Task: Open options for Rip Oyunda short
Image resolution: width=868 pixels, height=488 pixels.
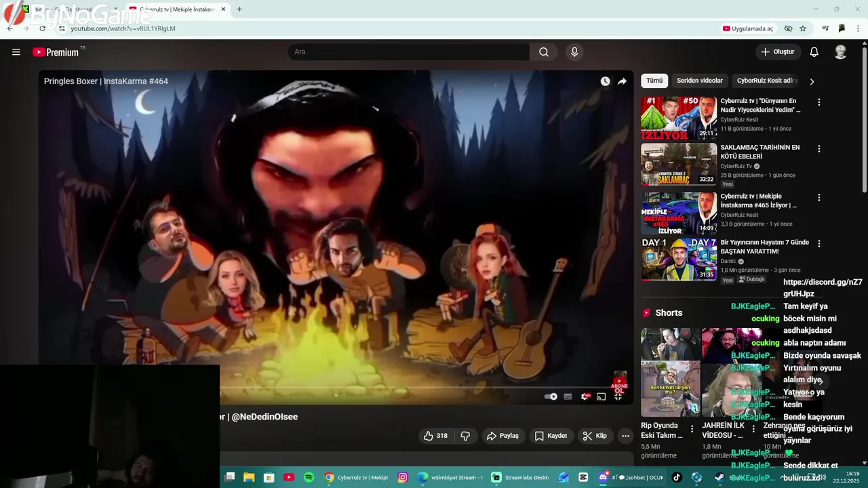Action: 692,429
